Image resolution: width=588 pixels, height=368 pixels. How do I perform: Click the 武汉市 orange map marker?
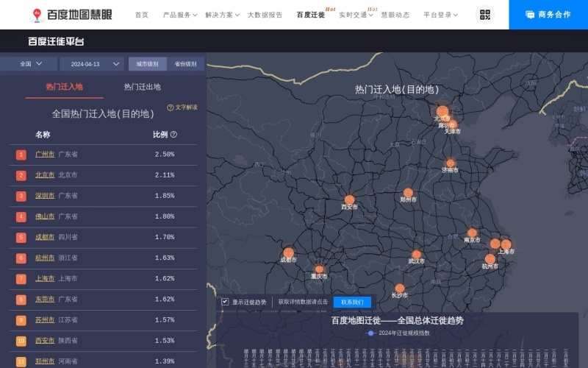(416, 255)
